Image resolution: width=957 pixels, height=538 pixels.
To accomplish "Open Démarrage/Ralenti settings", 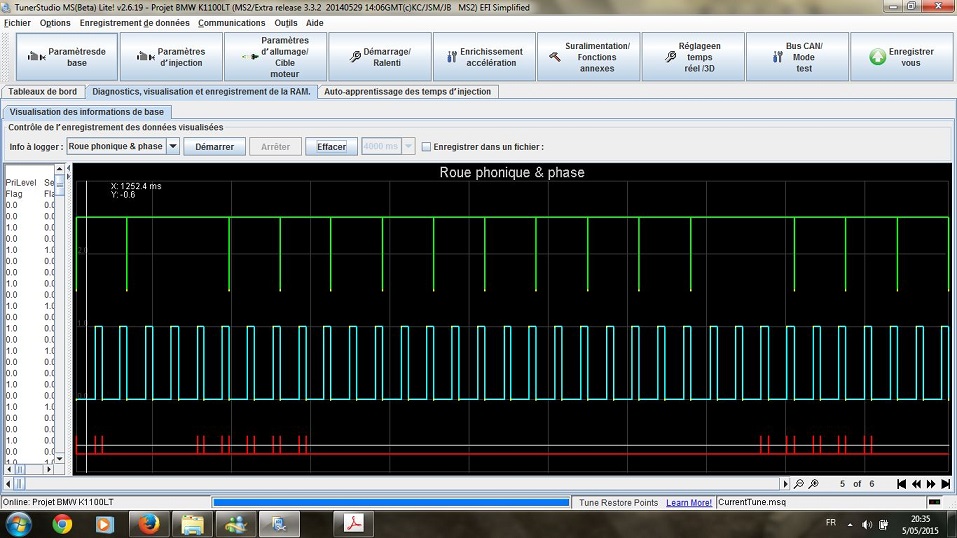I will pyautogui.click(x=379, y=57).
